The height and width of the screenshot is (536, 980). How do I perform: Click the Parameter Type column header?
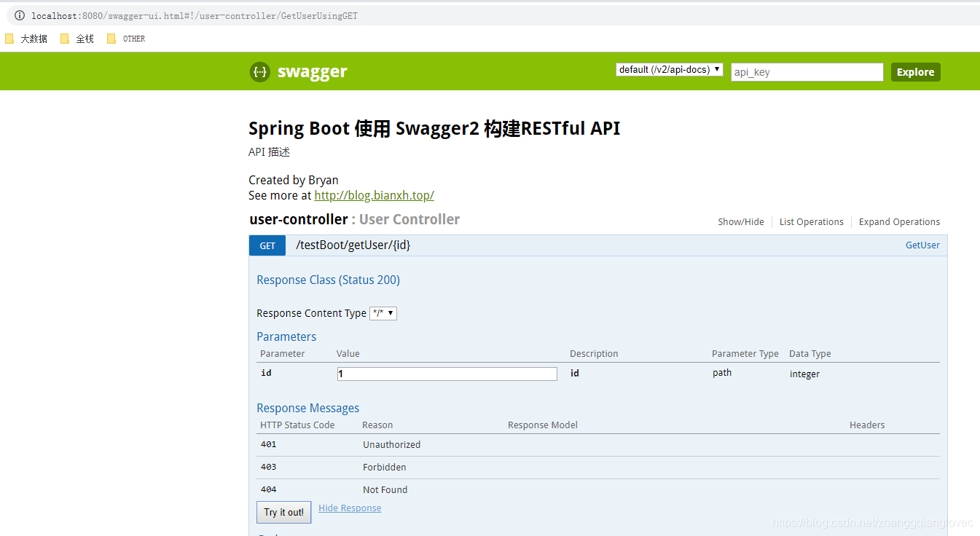(745, 353)
